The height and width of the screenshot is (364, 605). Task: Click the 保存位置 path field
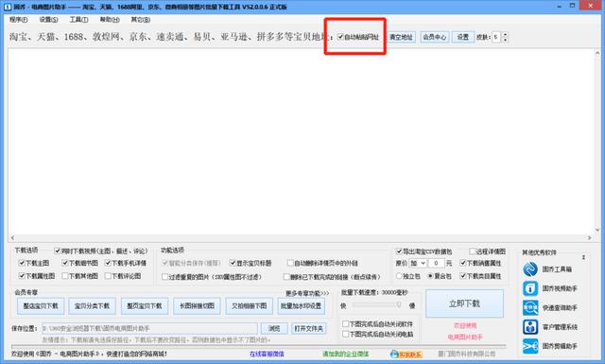pos(149,328)
